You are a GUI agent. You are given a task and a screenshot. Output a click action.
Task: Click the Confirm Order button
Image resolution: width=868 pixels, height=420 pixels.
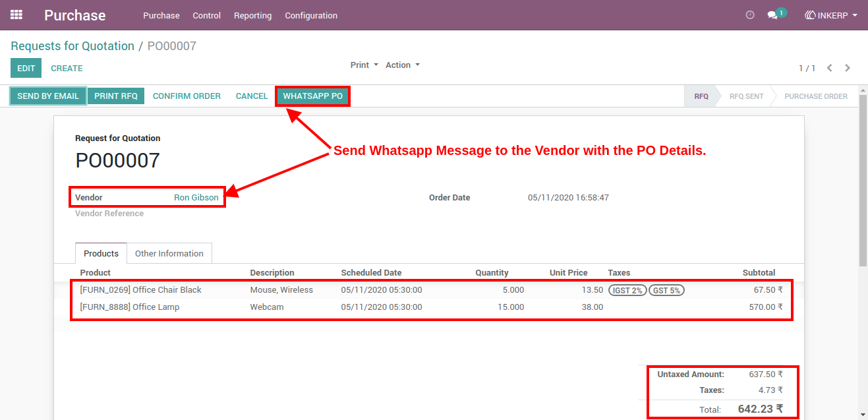[187, 96]
